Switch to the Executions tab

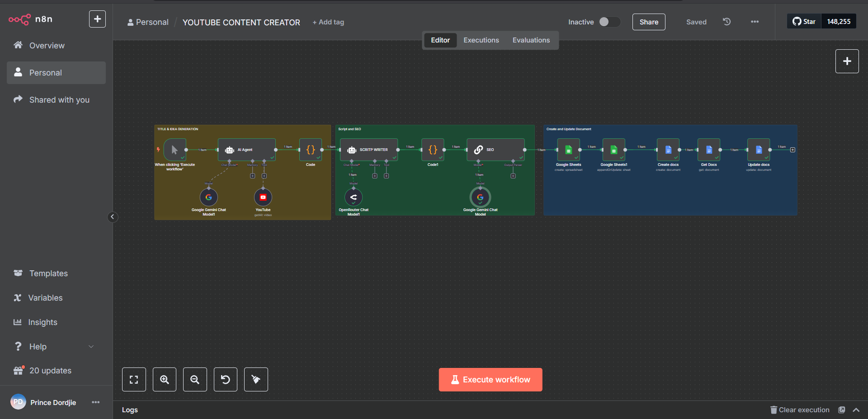tap(481, 40)
